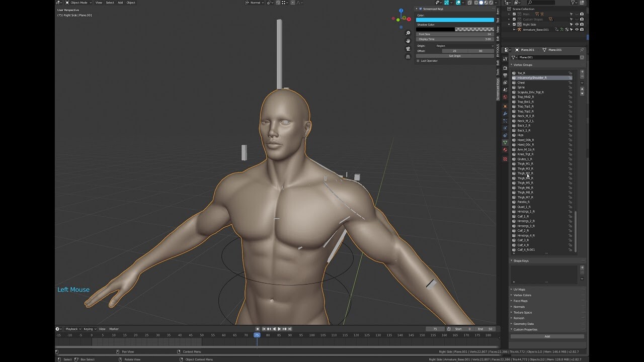Toggle lock on Toe_R vertex group

click(x=571, y=73)
